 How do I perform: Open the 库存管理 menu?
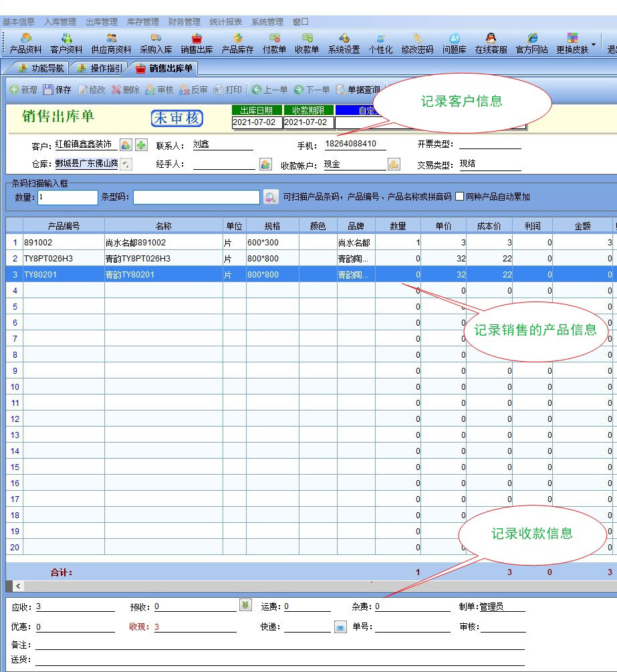[142, 22]
